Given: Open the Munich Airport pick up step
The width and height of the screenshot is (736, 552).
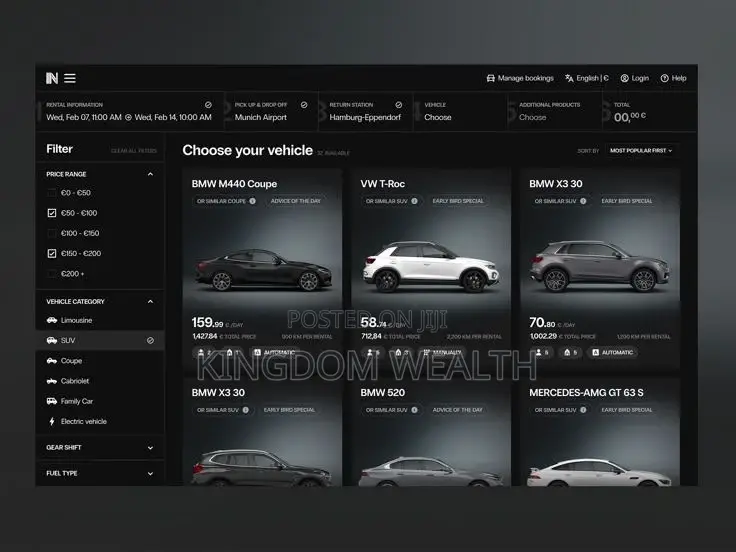Looking at the screenshot, I should click(271, 111).
